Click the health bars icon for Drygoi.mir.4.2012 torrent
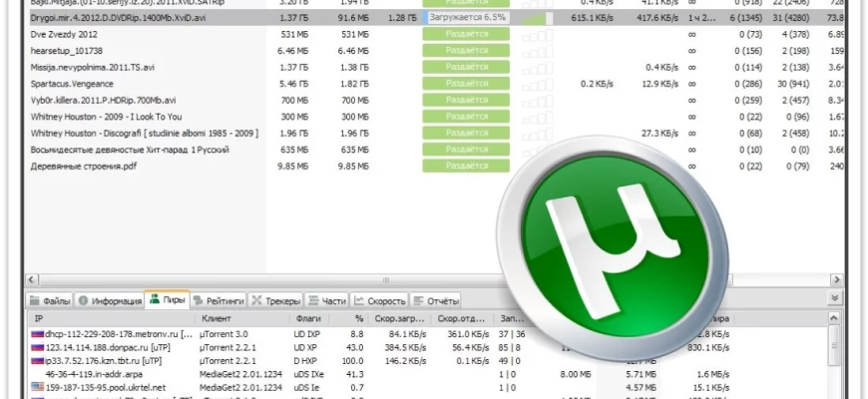The width and height of the screenshot is (868, 399). pyautogui.click(x=537, y=18)
